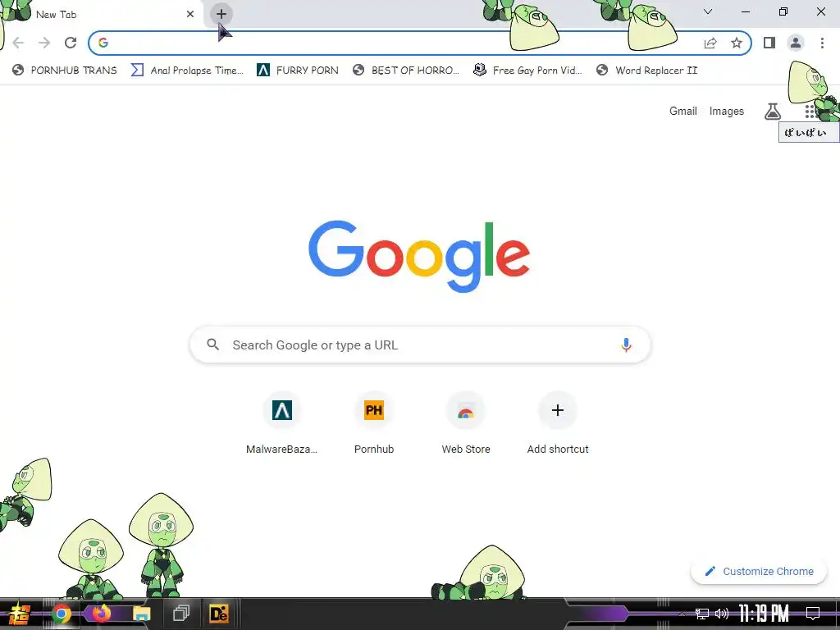This screenshot has width=840, height=630.
Task: Open Search Labs flask icon
Action: coord(772,112)
